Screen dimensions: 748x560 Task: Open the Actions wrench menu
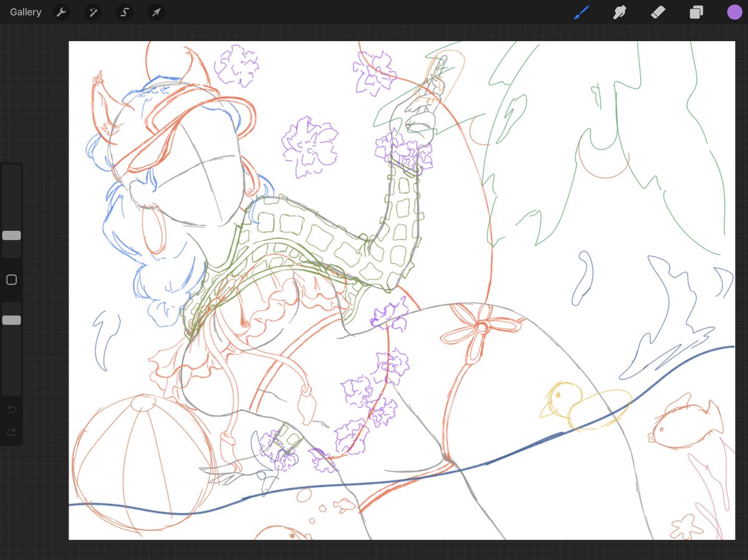[61, 12]
